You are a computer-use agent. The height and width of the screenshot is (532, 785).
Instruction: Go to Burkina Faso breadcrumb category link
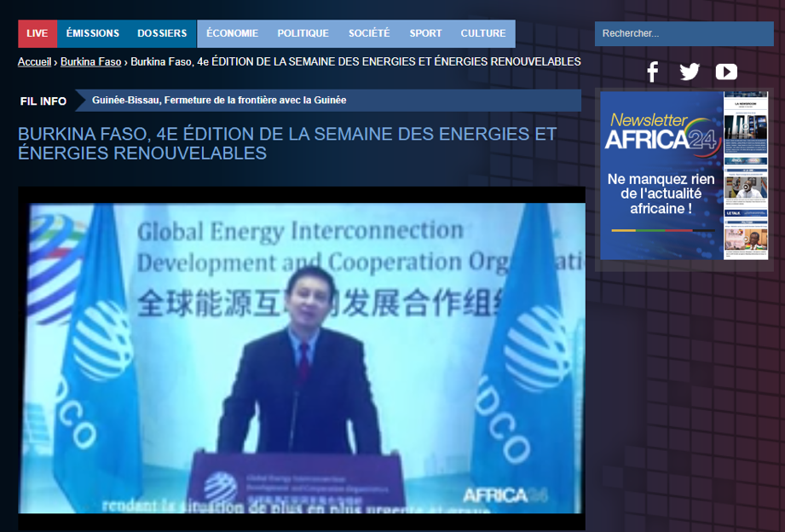(91, 61)
